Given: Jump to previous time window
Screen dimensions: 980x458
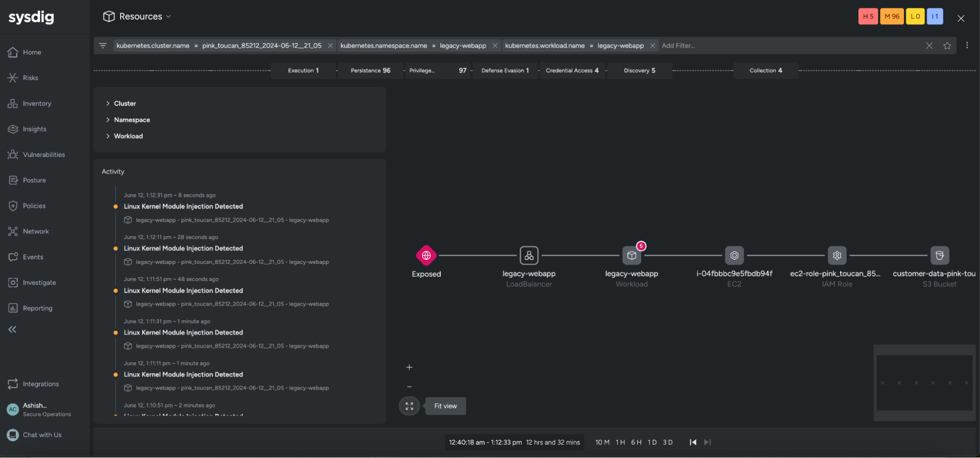Looking at the screenshot, I should (693, 442).
